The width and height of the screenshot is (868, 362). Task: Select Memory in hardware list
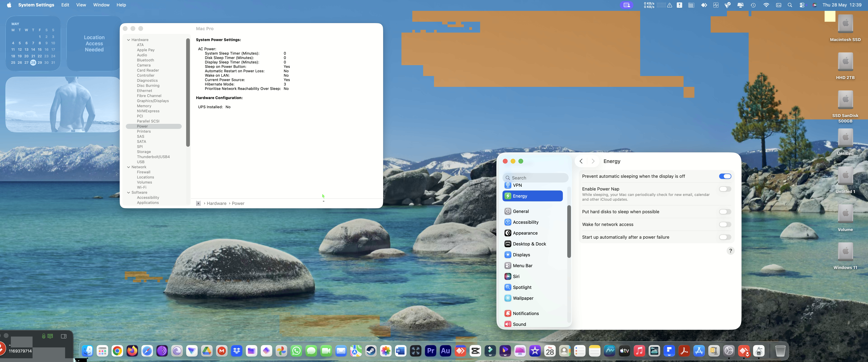(x=144, y=106)
